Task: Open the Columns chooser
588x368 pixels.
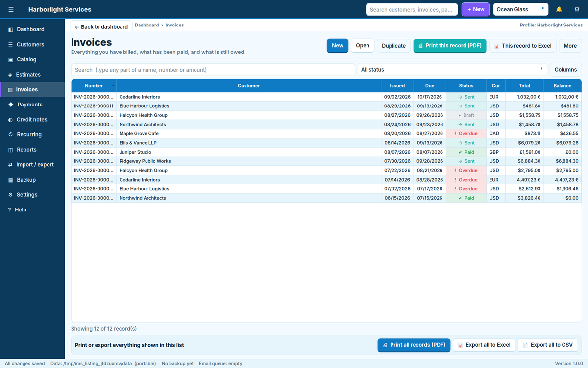Action: 565,70
